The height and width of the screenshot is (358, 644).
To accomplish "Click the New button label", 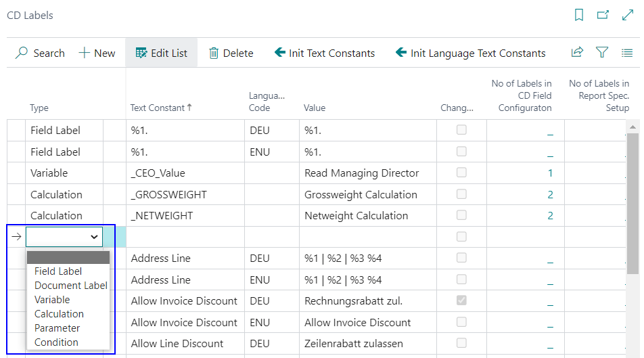I will click(105, 53).
